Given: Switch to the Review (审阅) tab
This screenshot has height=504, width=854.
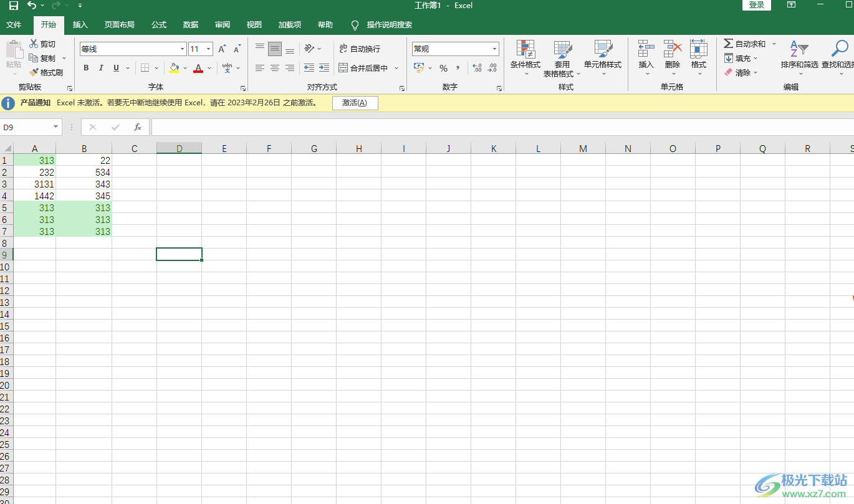Looking at the screenshot, I should click(x=223, y=25).
